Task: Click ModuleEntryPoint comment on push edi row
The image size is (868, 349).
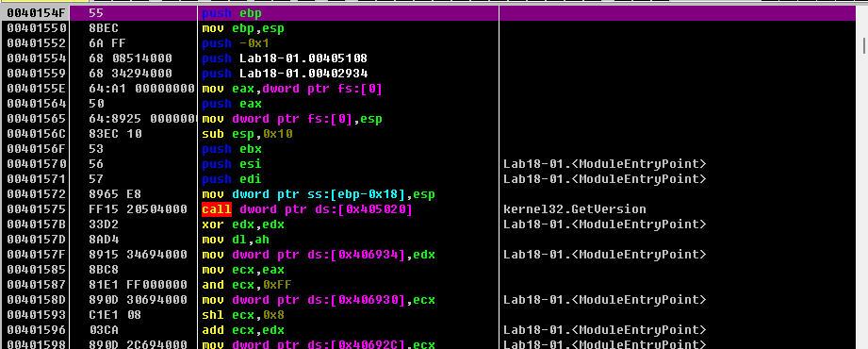Action: [604, 179]
